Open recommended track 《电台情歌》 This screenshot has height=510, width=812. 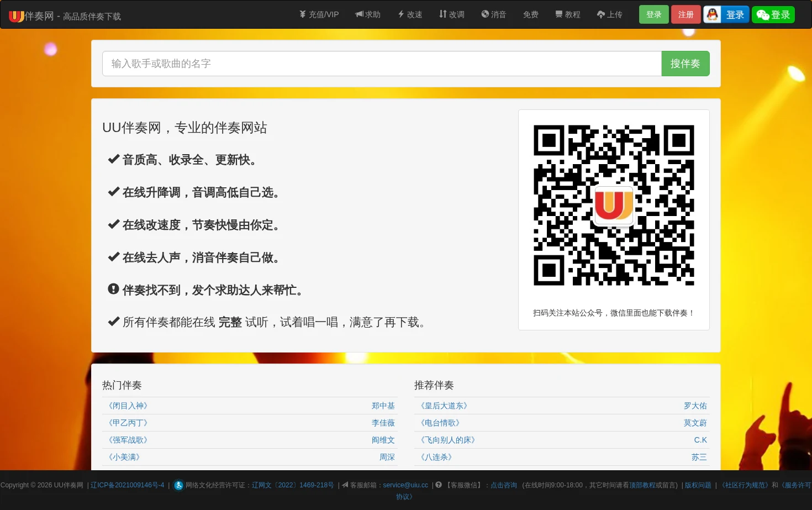(x=440, y=423)
